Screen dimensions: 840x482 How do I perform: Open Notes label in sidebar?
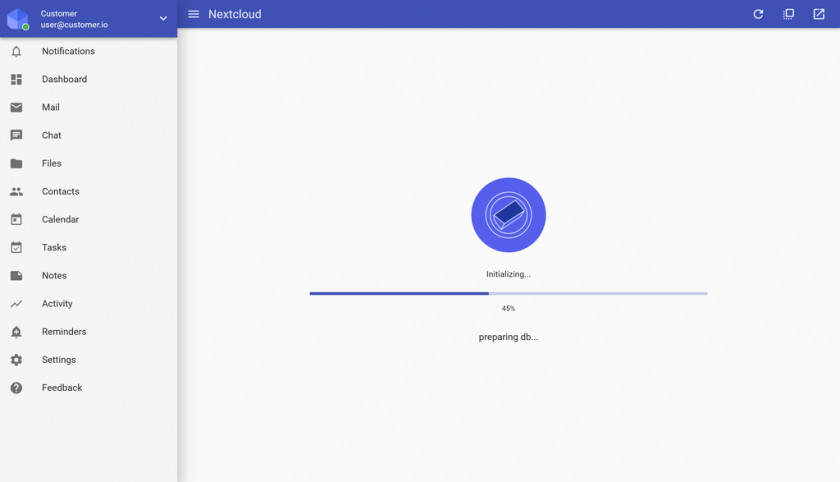[54, 275]
